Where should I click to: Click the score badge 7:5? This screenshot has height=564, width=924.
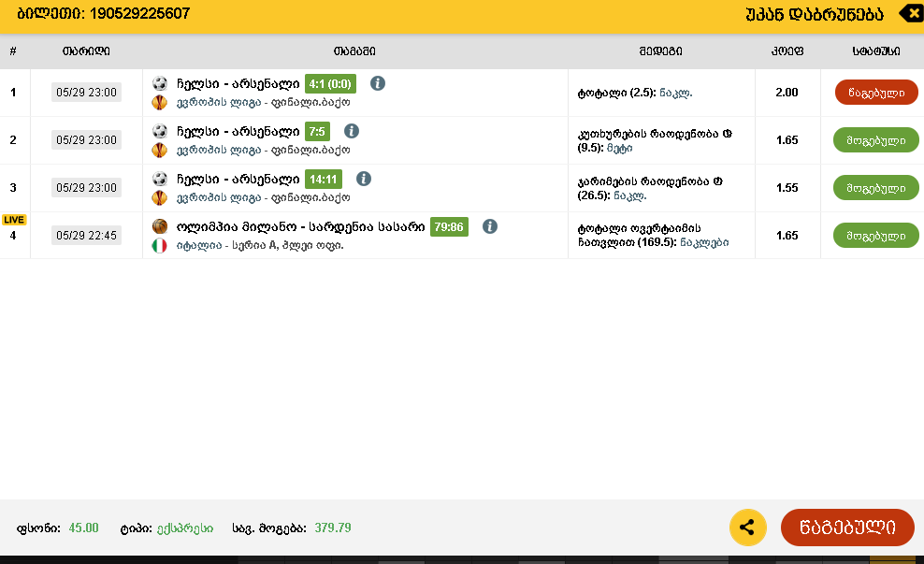[317, 132]
